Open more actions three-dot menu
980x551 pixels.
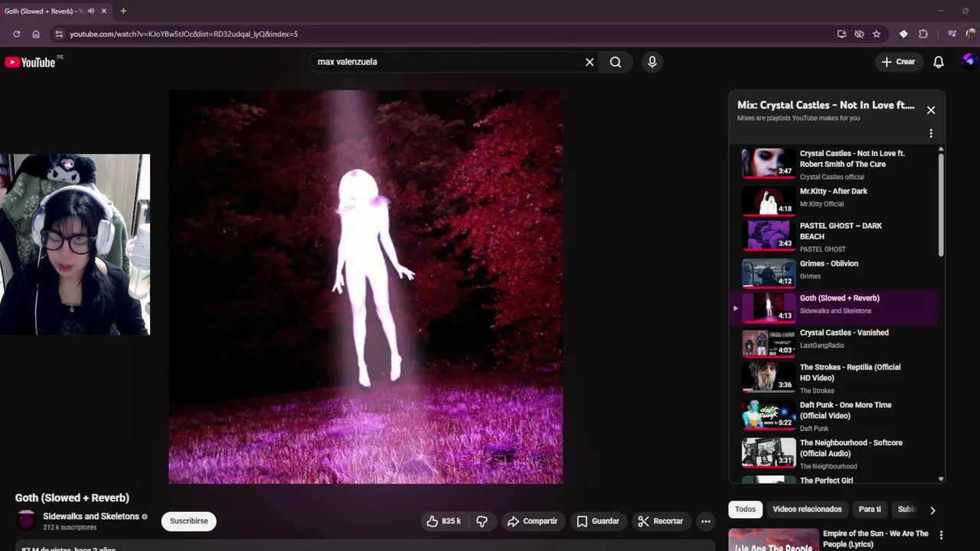[706, 521]
